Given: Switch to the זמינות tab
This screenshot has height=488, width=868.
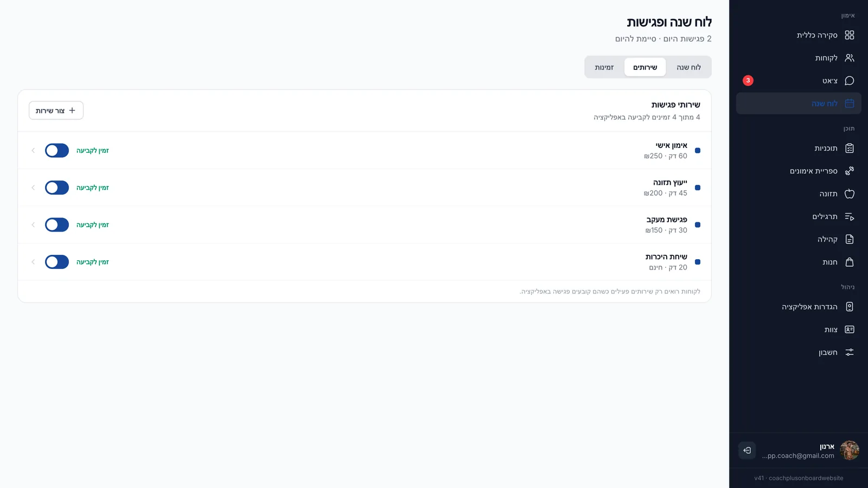Looking at the screenshot, I should (x=604, y=67).
